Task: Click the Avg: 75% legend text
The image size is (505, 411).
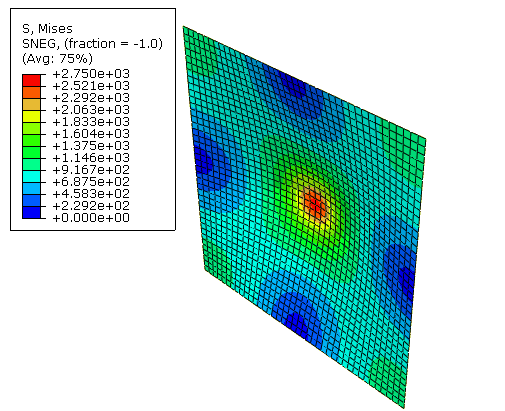Action: pos(57,59)
